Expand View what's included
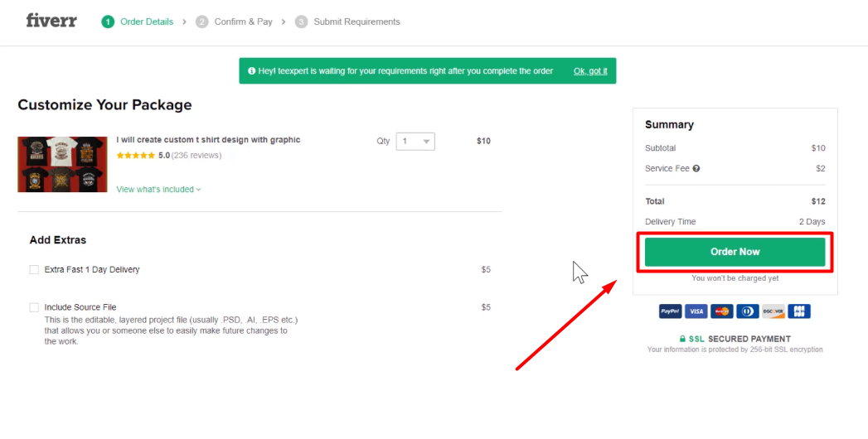The height and width of the screenshot is (439, 868). [x=158, y=190]
